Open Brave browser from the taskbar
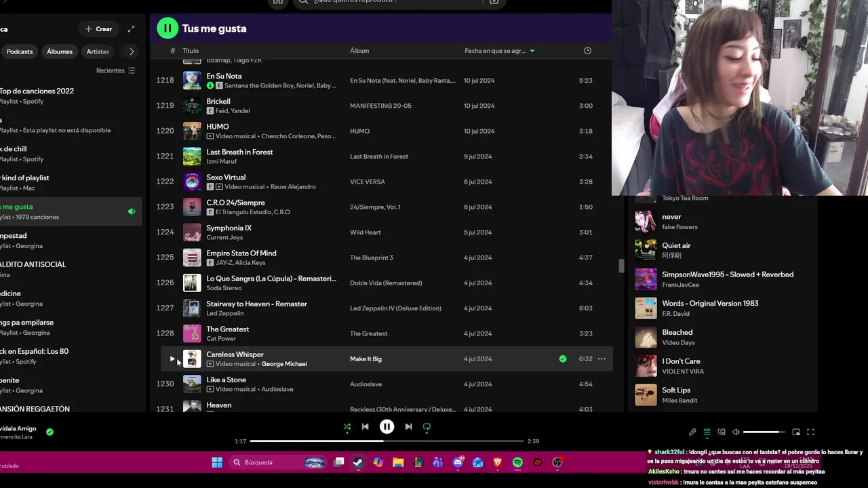This screenshot has width=868, height=488. 498,462
